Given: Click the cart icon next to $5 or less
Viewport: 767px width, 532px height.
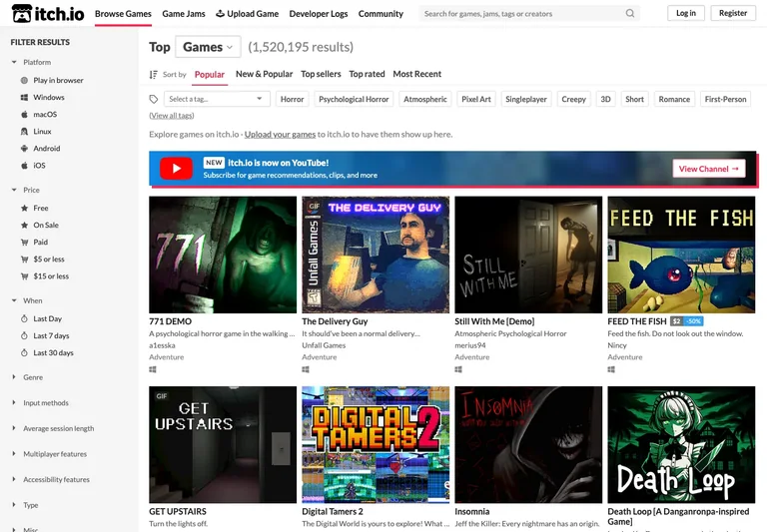Looking at the screenshot, I should point(24,260).
